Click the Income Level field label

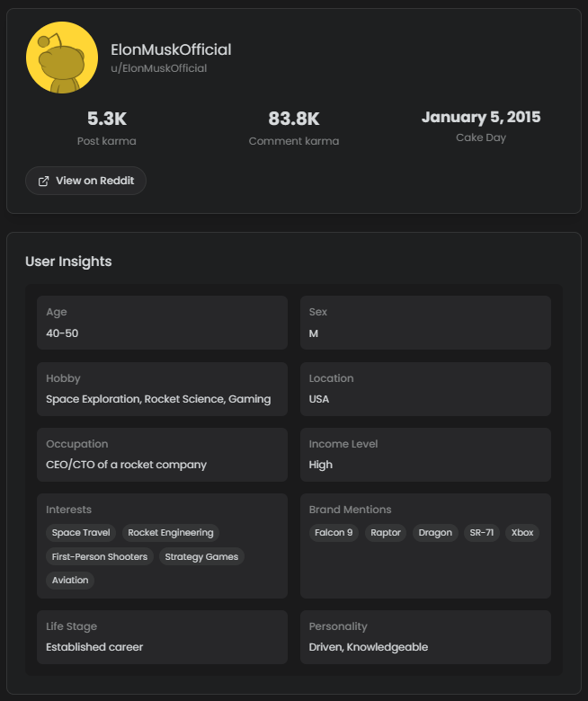click(343, 444)
